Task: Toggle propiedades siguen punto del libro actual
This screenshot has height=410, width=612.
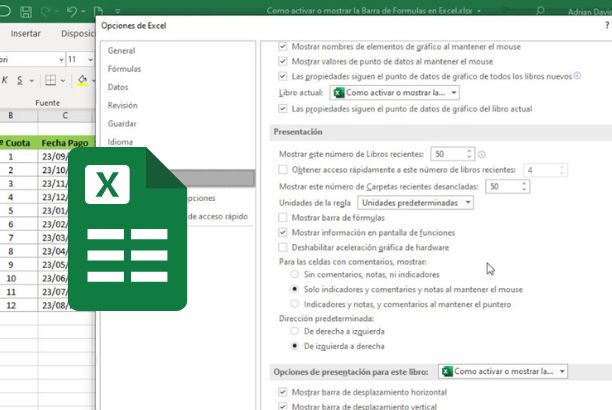Action: click(x=283, y=109)
